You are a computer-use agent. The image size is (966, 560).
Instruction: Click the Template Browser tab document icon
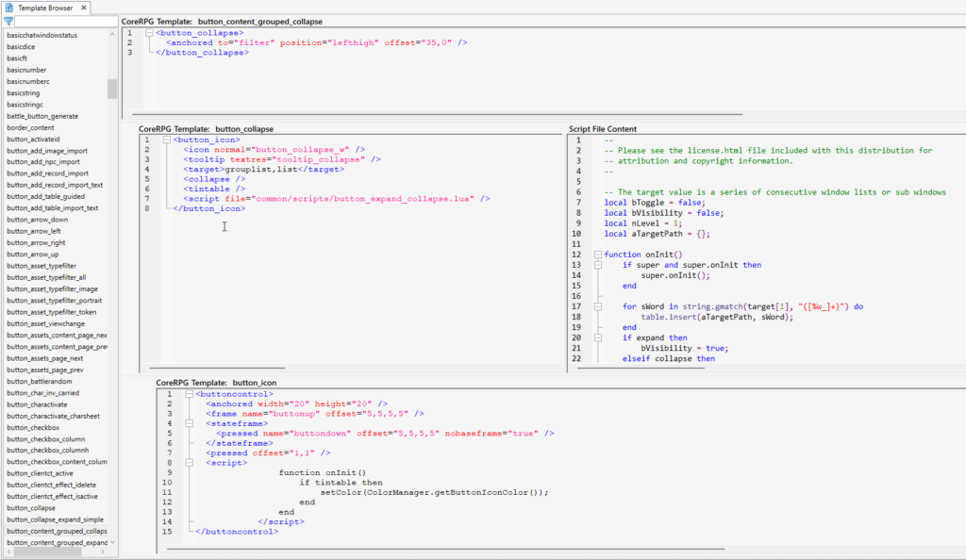point(9,8)
